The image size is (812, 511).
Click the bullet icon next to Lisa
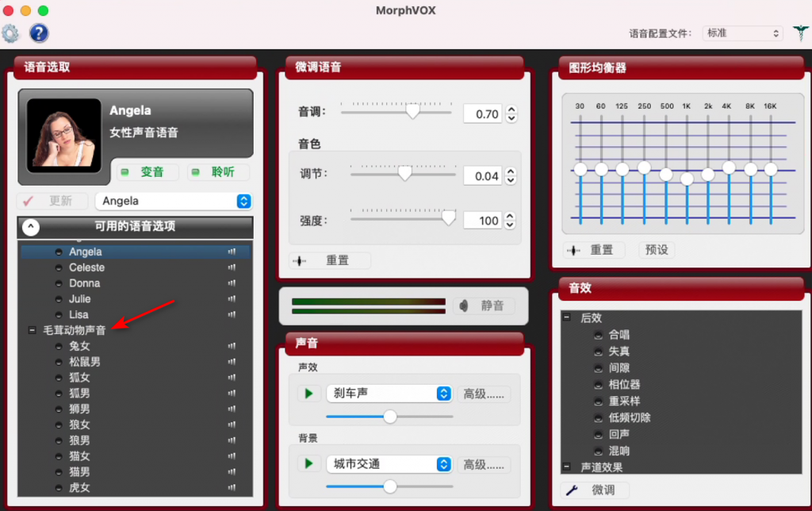pos(59,314)
